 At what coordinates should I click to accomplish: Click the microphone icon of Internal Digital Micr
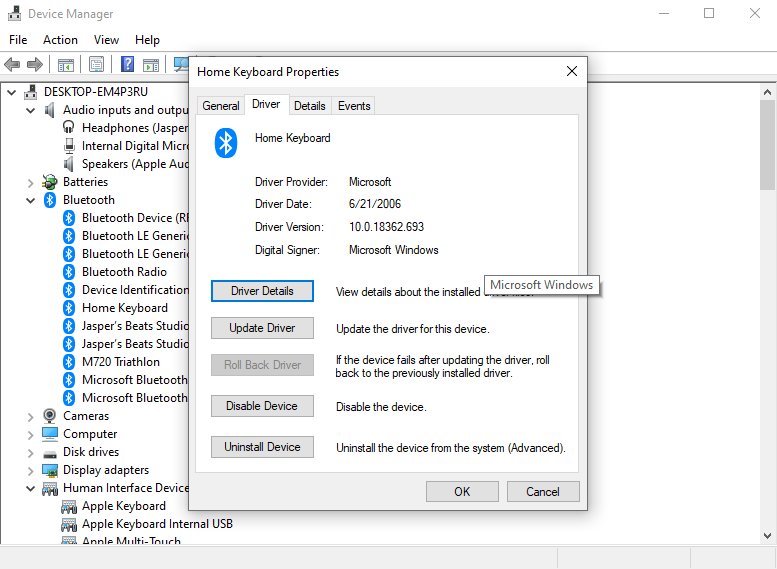point(69,146)
